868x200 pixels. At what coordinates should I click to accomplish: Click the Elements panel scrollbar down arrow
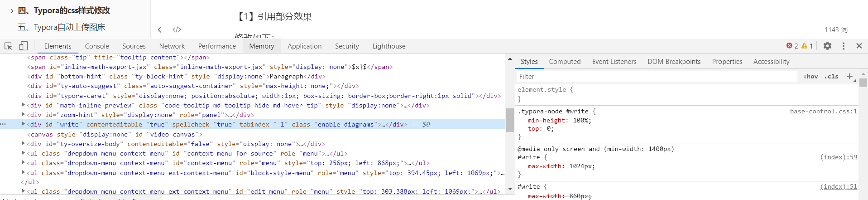[510, 188]
